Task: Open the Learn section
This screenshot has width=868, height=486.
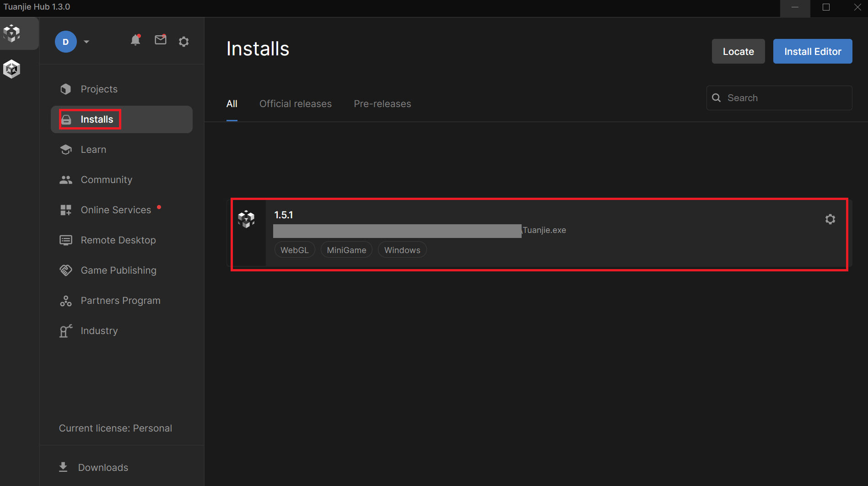Action: pos(122,150)
